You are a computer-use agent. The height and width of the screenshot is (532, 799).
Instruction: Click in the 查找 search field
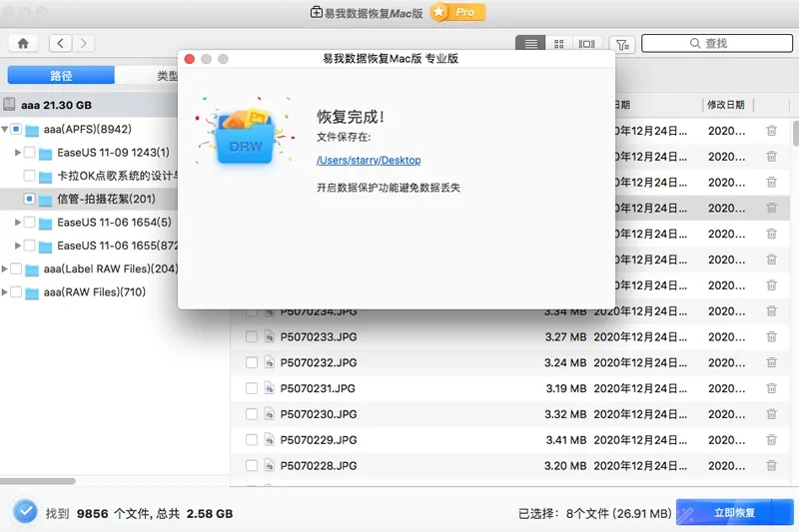tap(717, 43)
